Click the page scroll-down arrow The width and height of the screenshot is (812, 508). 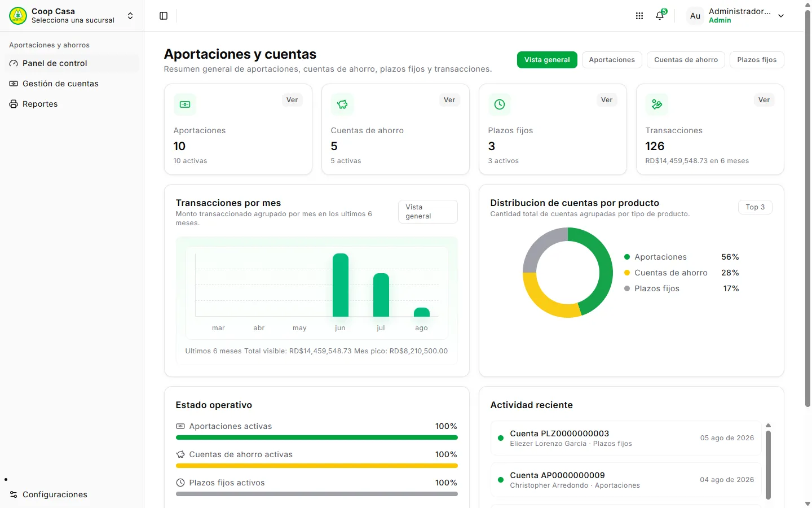807,503
